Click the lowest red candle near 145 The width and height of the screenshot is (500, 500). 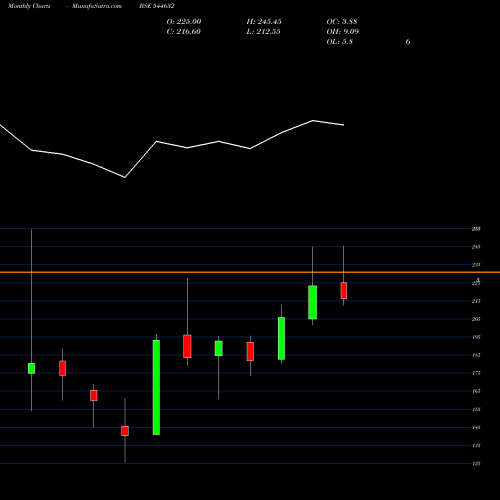125,431
